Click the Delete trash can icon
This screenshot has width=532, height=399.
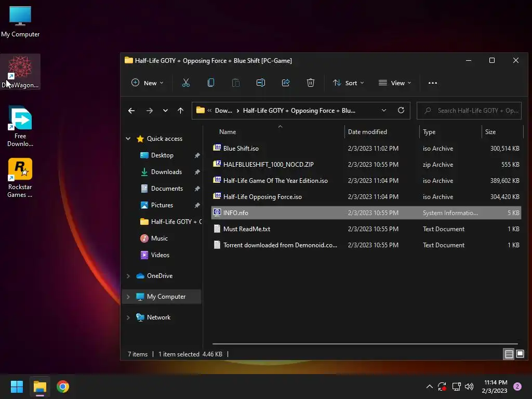(x=311, y=83)
